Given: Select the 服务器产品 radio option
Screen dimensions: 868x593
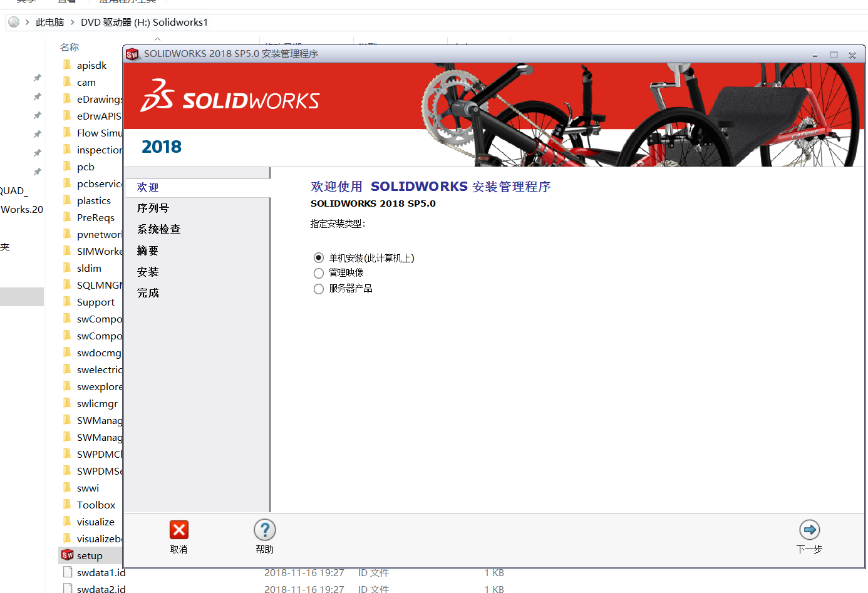Looking at the screenshot, I should 319,289.
